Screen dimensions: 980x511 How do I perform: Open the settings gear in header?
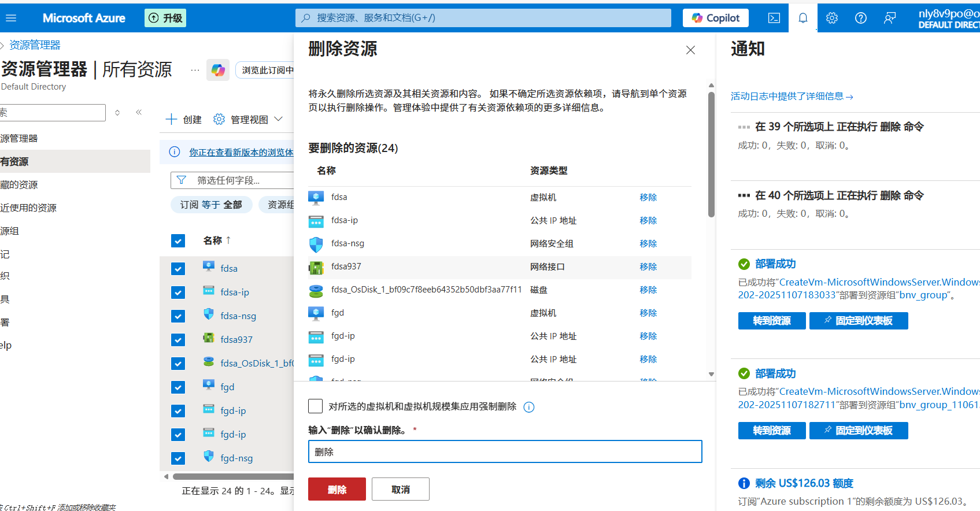pyautogui.click(x=831, y=18)
